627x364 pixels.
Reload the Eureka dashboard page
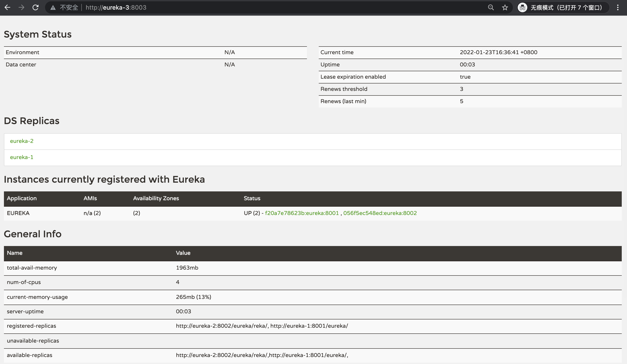[35, 7]
